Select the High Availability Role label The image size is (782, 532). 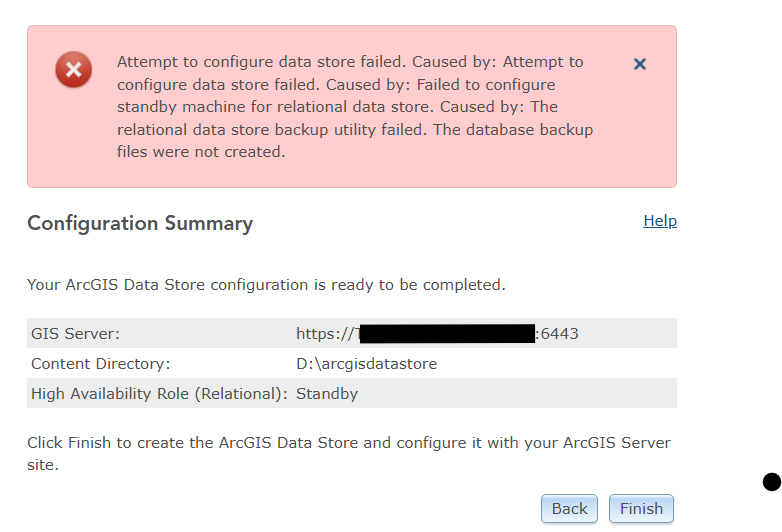click(x=159, y=394)
